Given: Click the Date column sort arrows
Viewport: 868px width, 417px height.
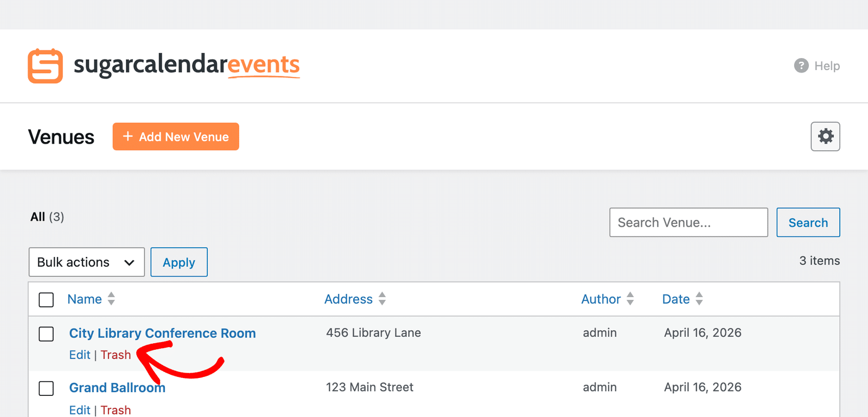Looking at the screenshot, I should [699, 299].
